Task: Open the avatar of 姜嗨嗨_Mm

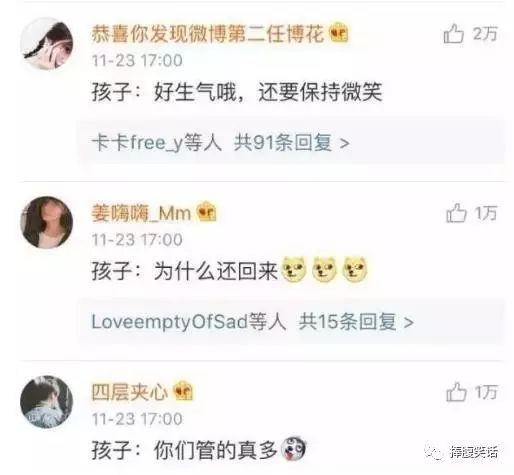Action: pos(47,222)
